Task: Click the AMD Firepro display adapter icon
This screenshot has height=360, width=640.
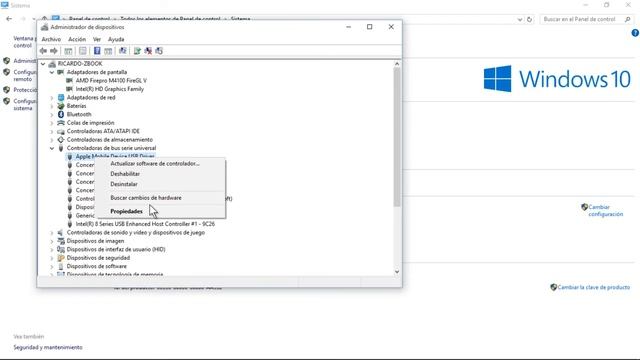Action: (69, 80)
